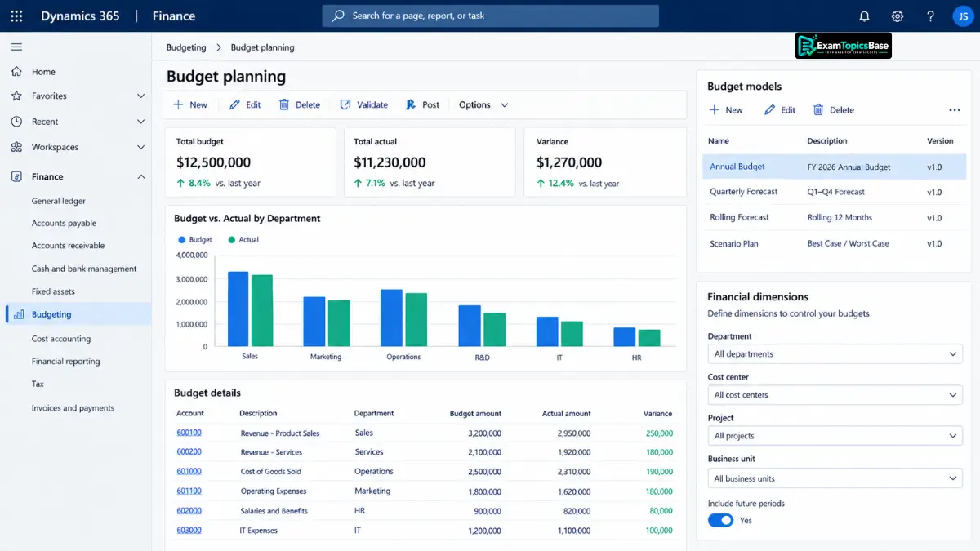This screenshot has width=980, height=551.
Task: Open the Options dropdown in toolbar
Action: tap(483, 104)
